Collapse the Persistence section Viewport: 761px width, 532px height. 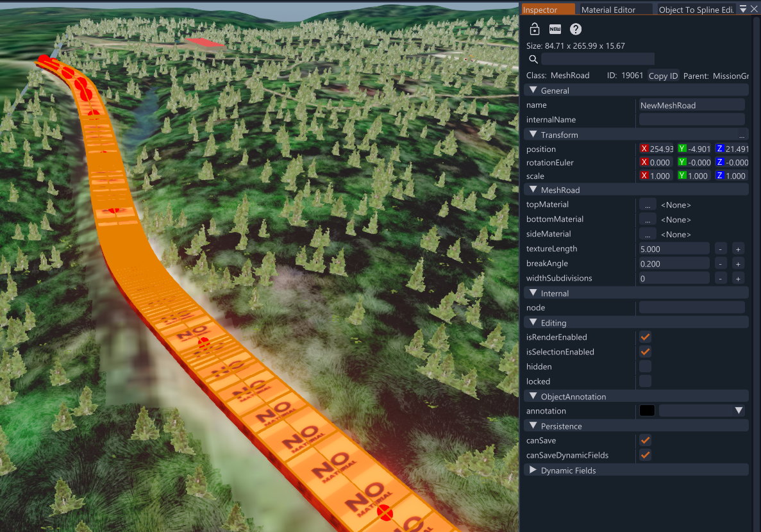click(533, 426)
